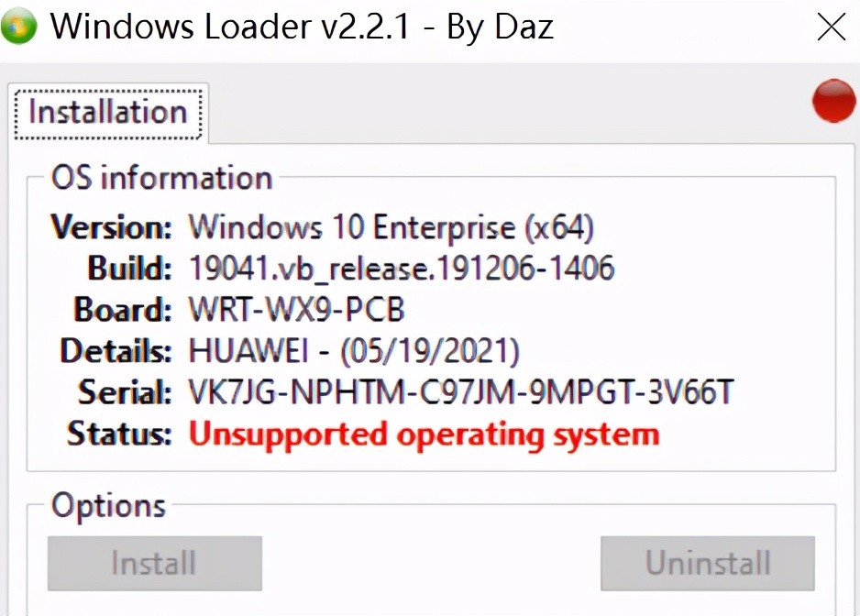Screen dimensions: 860x616
Task: Click the serial key starting with VK7JG
Action: coord(460,392)
